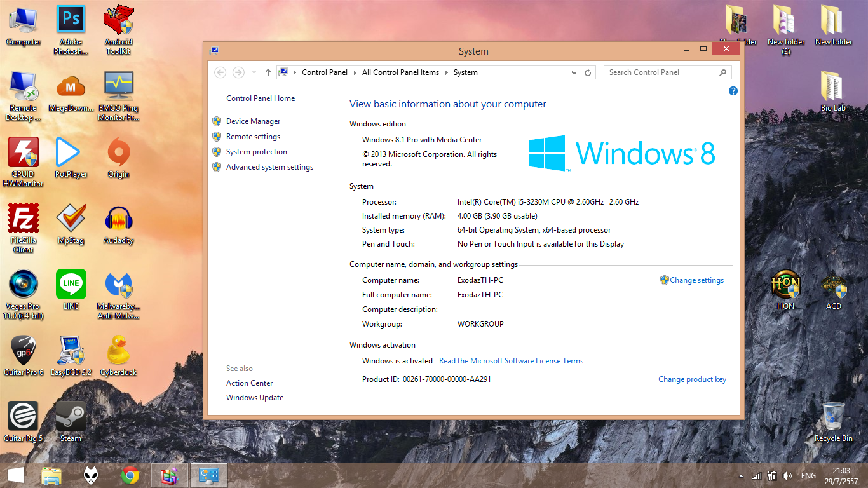Select the Remote Desktop shortcut
The height and width of the screenshot is (488, 868).
pos(24,96)
